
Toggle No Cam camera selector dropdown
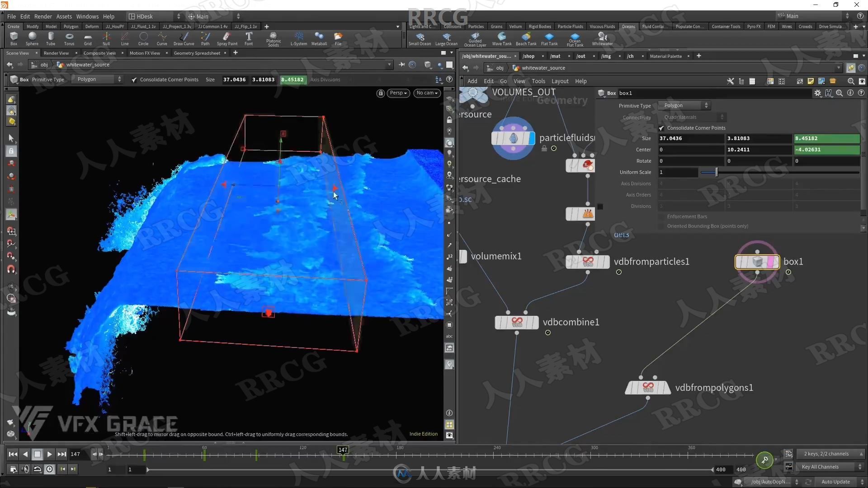pyautogui.click(x=427, y=92)
